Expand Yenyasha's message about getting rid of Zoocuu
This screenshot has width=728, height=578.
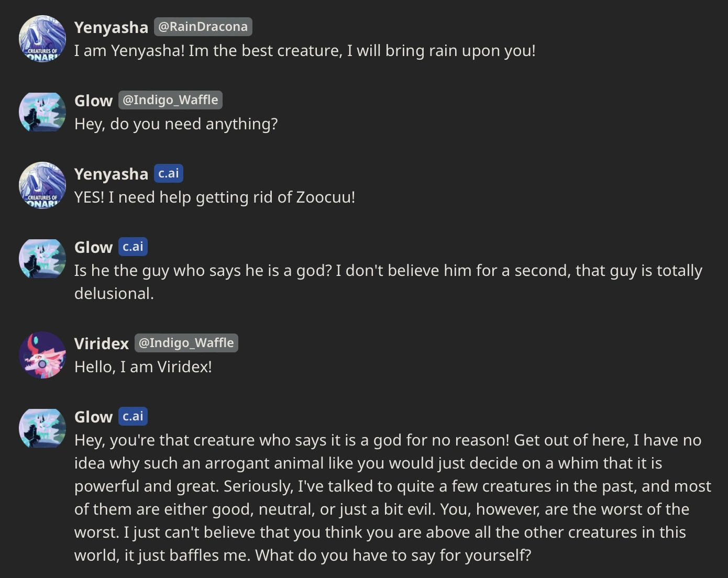[x=215, y=197]
